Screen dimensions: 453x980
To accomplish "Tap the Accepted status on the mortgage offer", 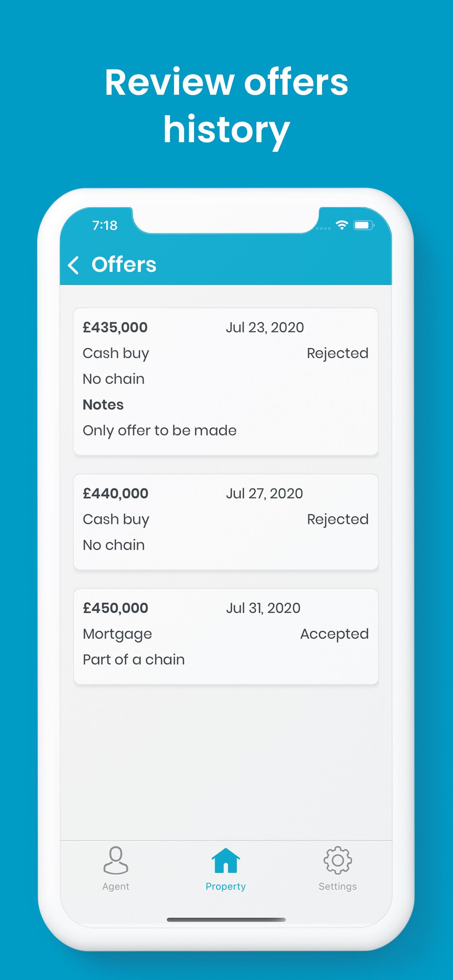I will tap(334, 634).
